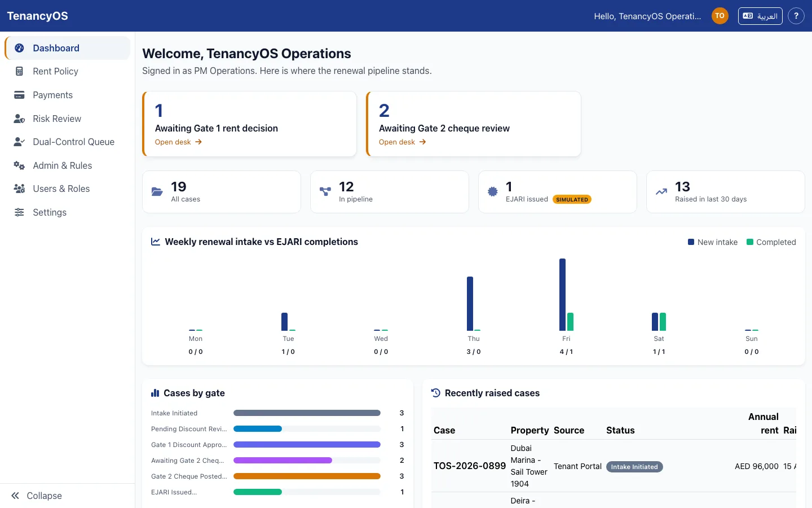Click the Annual rent column header
This screenshot has height=508, width=812.
764,423
